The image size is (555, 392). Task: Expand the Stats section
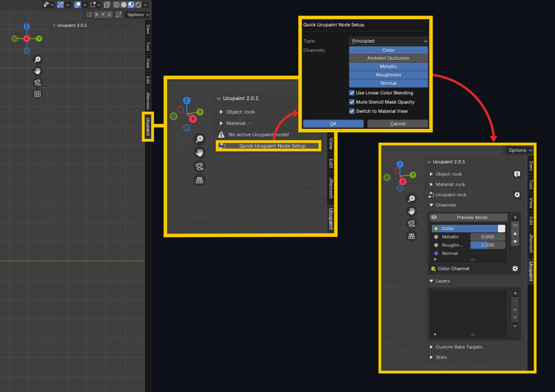431,357
